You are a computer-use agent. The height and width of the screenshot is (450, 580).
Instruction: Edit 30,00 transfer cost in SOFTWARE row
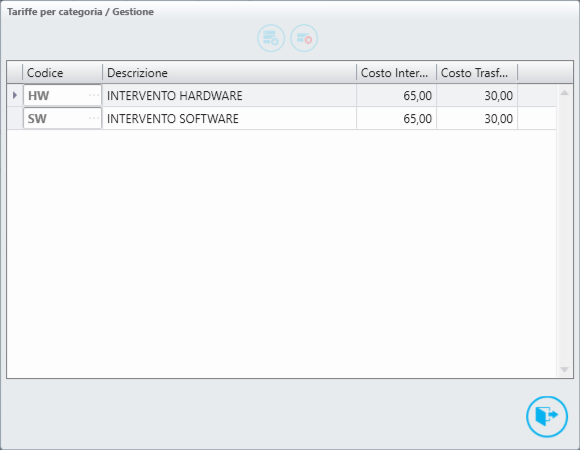[x=477, y=118]
